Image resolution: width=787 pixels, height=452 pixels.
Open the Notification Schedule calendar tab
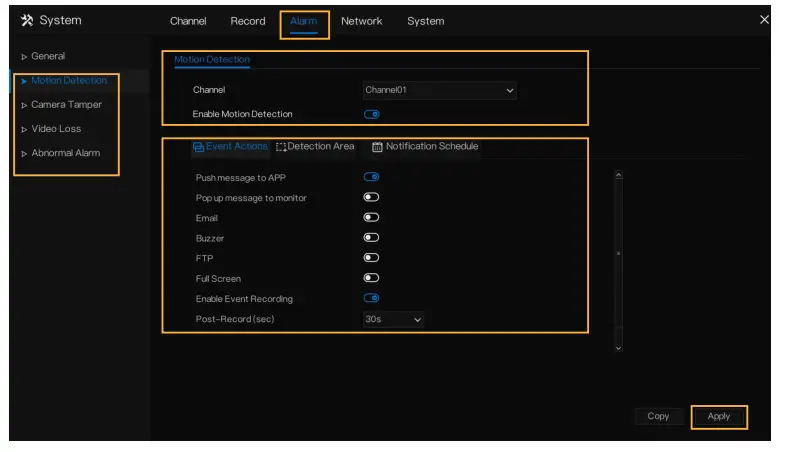(425, 147)
